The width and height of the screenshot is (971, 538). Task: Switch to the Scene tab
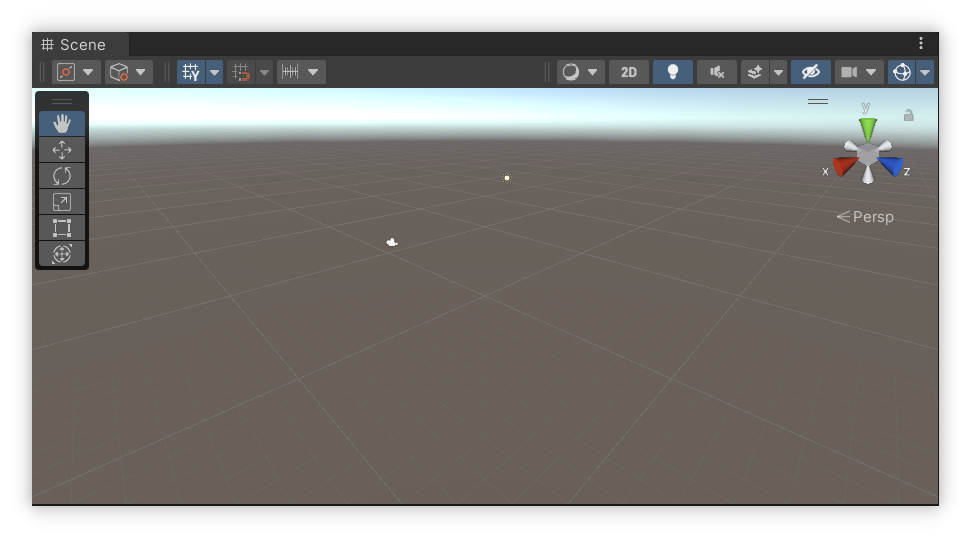[80, 45]
